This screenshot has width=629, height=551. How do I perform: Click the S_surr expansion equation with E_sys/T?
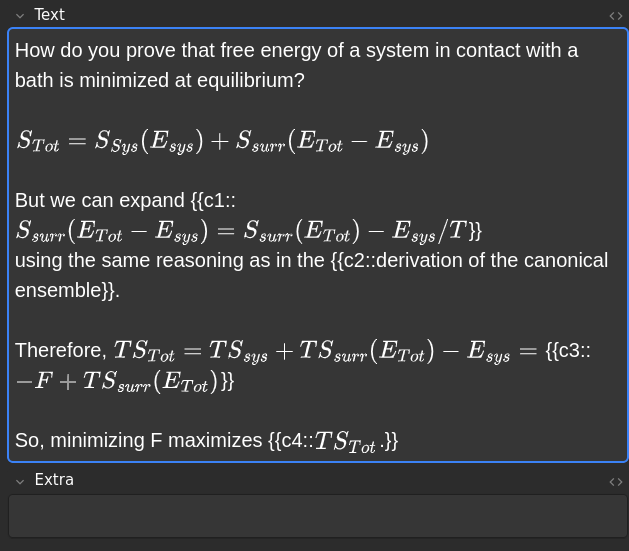point(241,232)
